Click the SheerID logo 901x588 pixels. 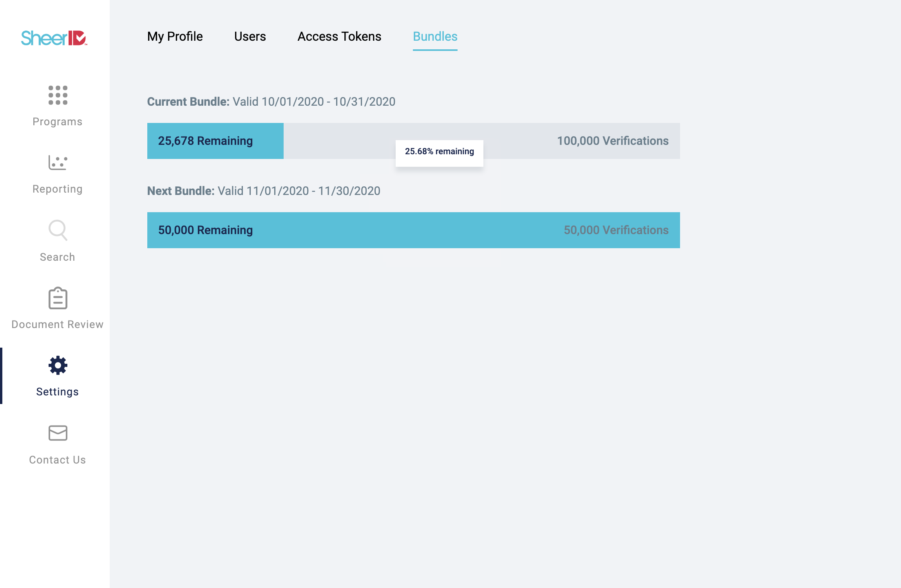click(x=54, y=38)
